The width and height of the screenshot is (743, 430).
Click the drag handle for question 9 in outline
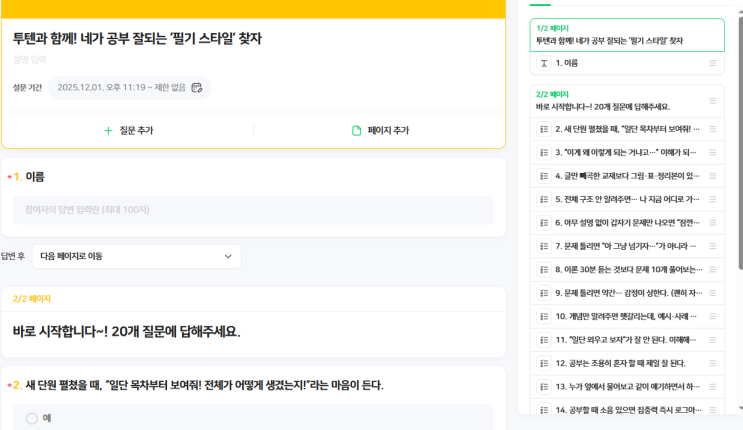pyautogui.click(x=712, y=293)
